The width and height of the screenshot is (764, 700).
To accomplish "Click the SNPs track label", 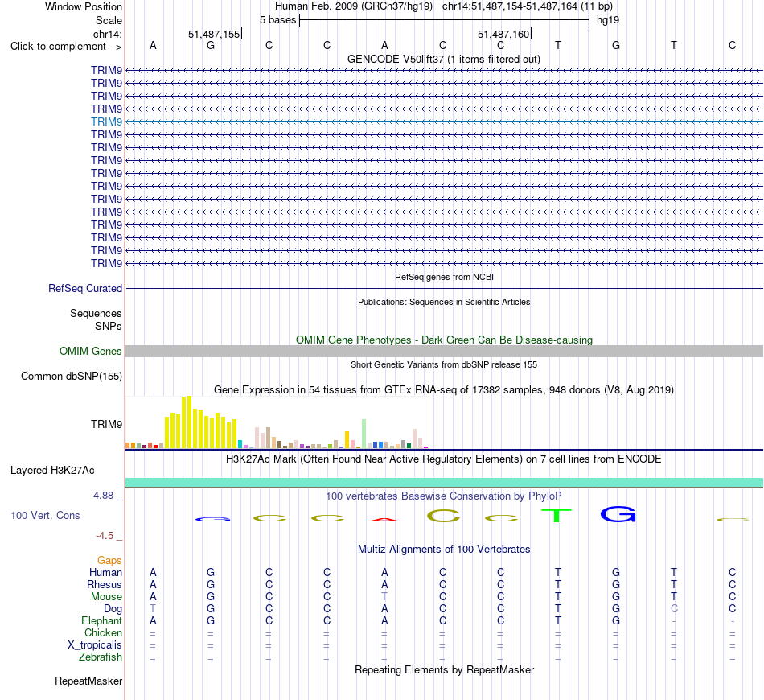I will click(109, 326).
